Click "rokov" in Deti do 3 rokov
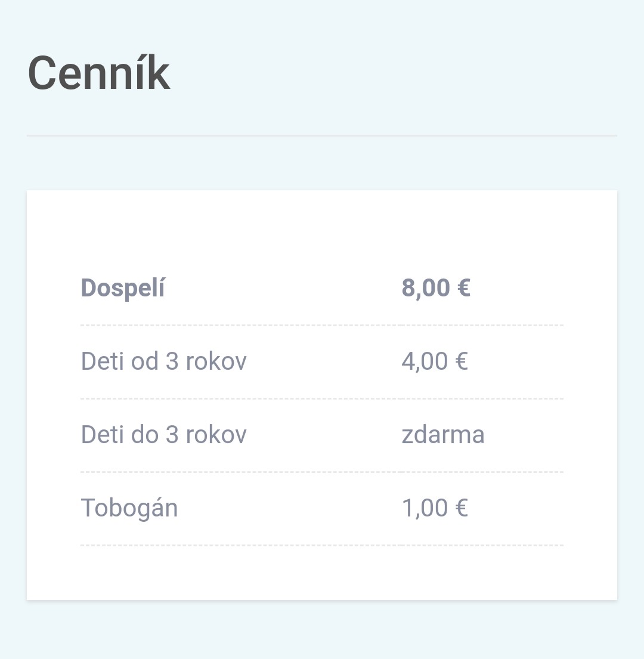This screenshot has width=644, height=659. [216, 435]
